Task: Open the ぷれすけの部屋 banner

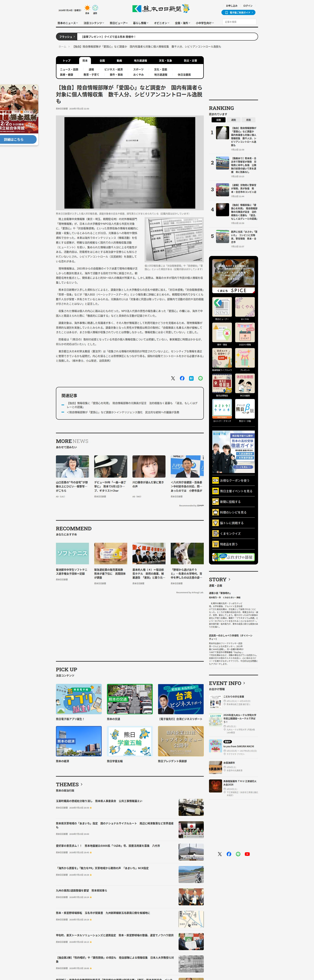Action: (234, 557)
